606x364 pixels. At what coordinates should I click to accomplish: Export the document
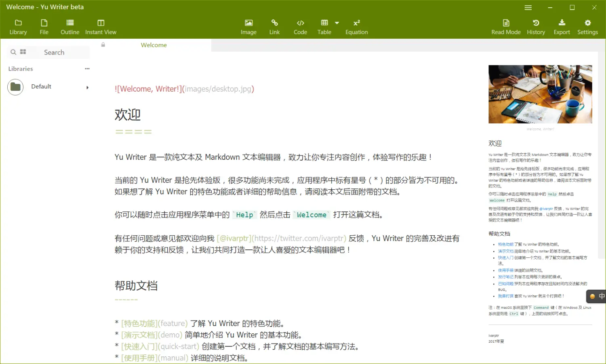[562, 27]
